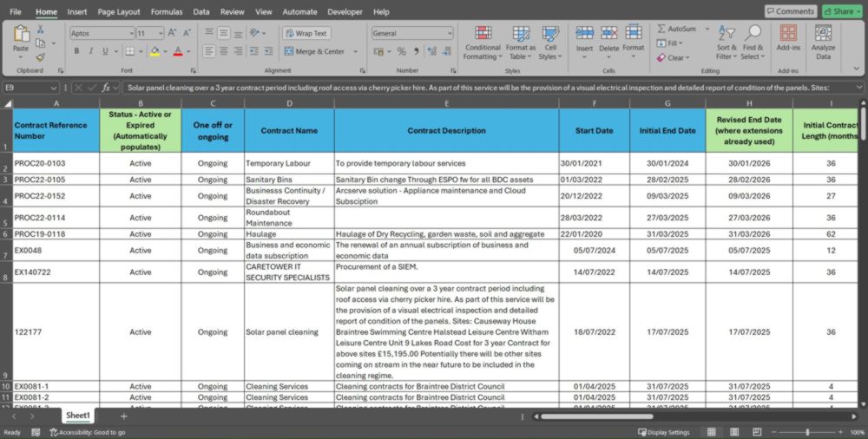This screenshot has width=868, height=439.
Task: Switch to the Review tab
Action: coord(233,11)
